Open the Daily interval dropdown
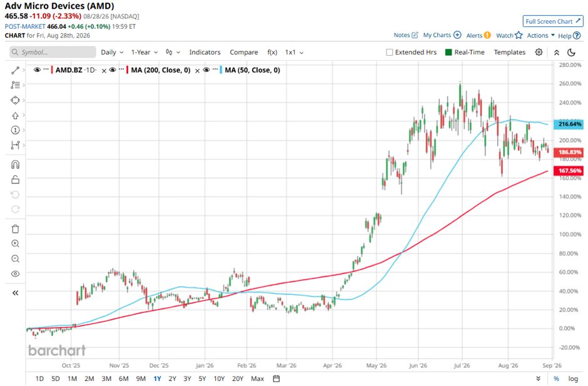 coord(112,52)
